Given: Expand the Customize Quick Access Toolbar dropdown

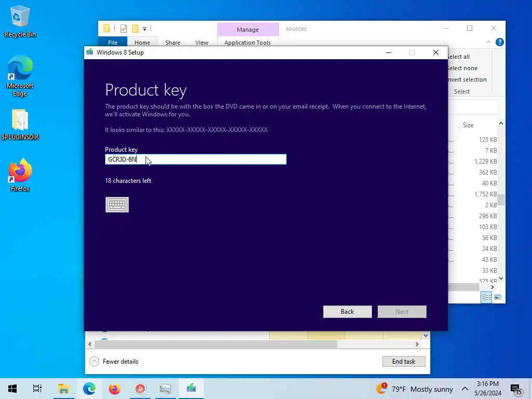Looking at the screenshot, I should tap(144, 29).
